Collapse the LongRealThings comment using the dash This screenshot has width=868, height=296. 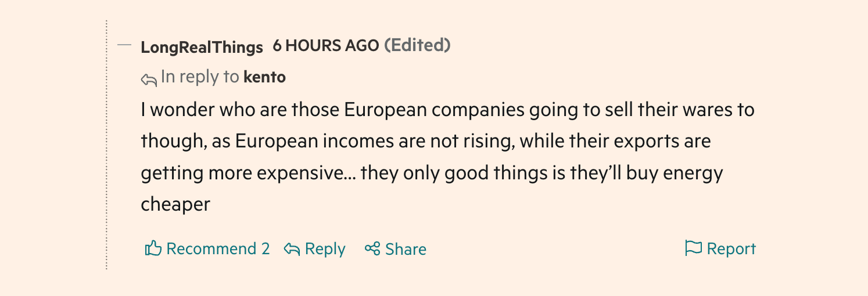click(x=124, y=45)
